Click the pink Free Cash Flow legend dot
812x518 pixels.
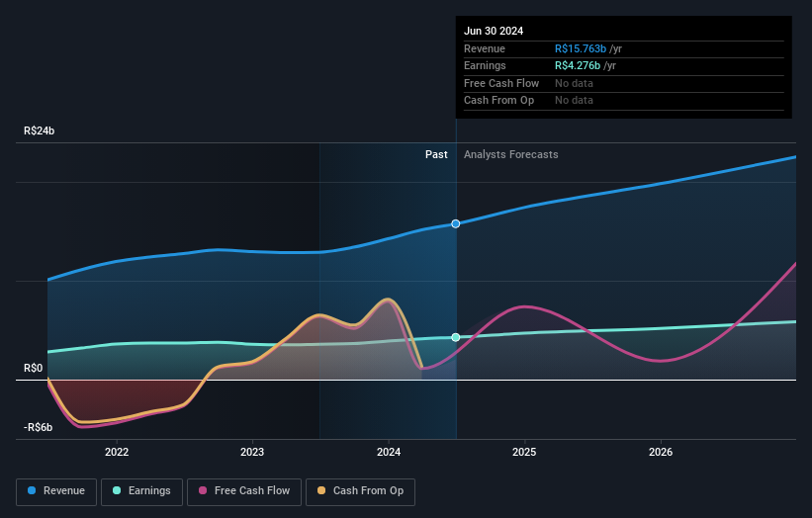[203, 490]
